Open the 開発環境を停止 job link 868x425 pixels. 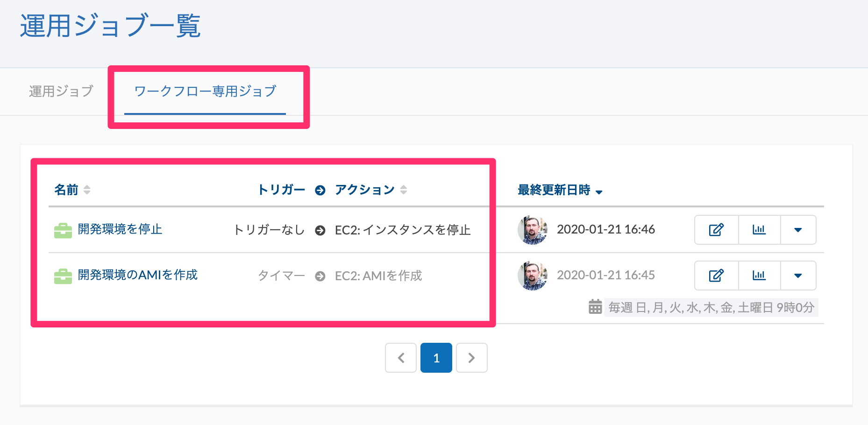[120, 229]
